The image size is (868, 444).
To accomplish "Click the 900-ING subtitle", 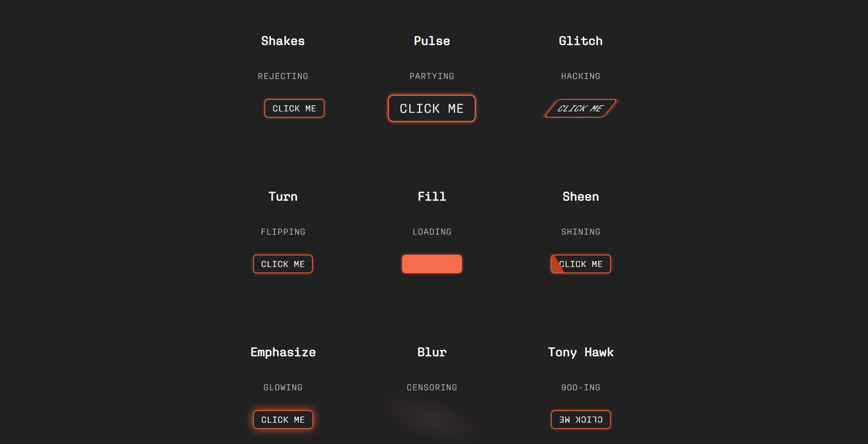I will click(581, 387).
